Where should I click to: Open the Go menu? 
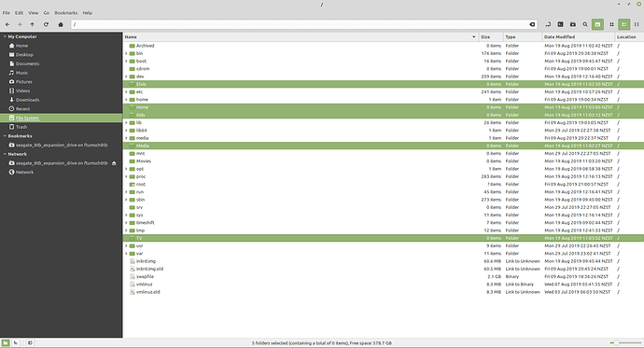point(47,13)
